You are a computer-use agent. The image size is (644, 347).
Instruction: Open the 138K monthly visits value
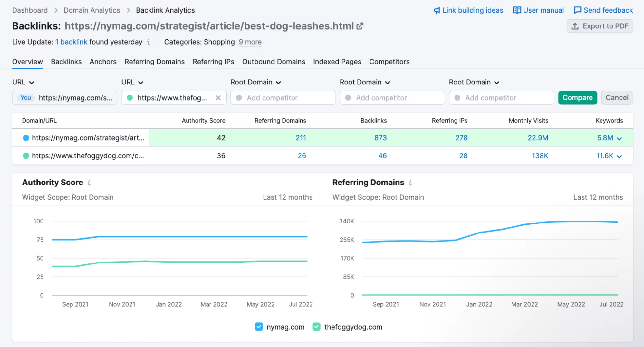tap(540, 156)
